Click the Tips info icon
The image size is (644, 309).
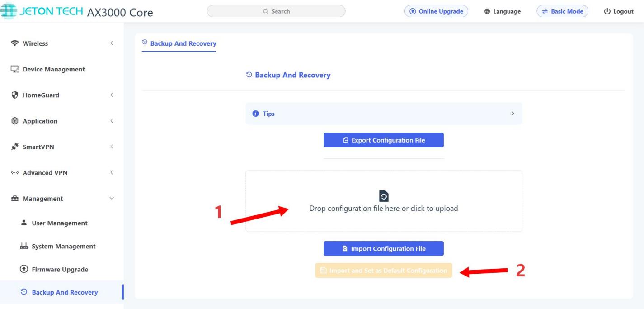(255, 114)
